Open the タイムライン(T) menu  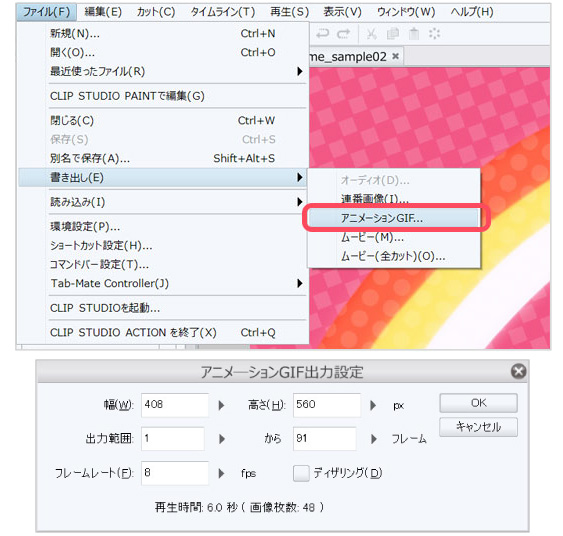coord(223,12)
